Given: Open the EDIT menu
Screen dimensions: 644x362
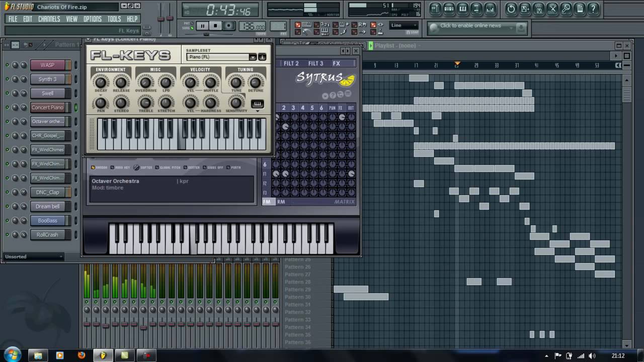Looking at the screenshot, I should pos(28,19).
